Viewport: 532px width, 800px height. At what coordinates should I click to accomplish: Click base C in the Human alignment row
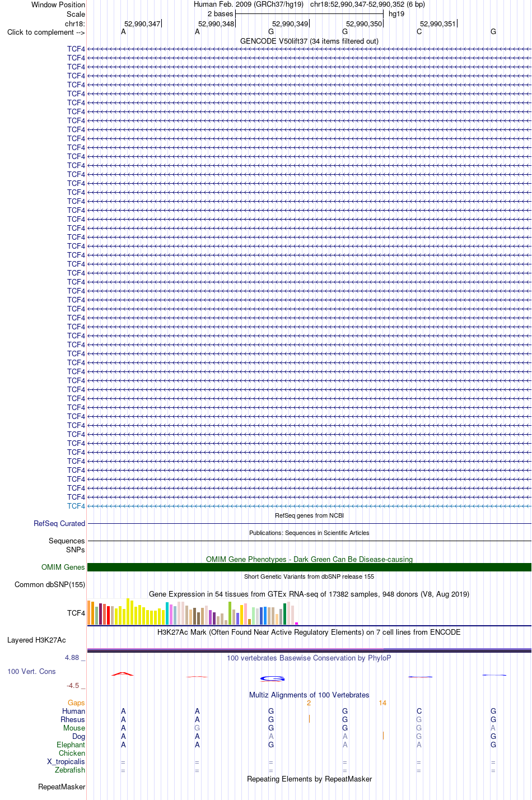point(419,711)
